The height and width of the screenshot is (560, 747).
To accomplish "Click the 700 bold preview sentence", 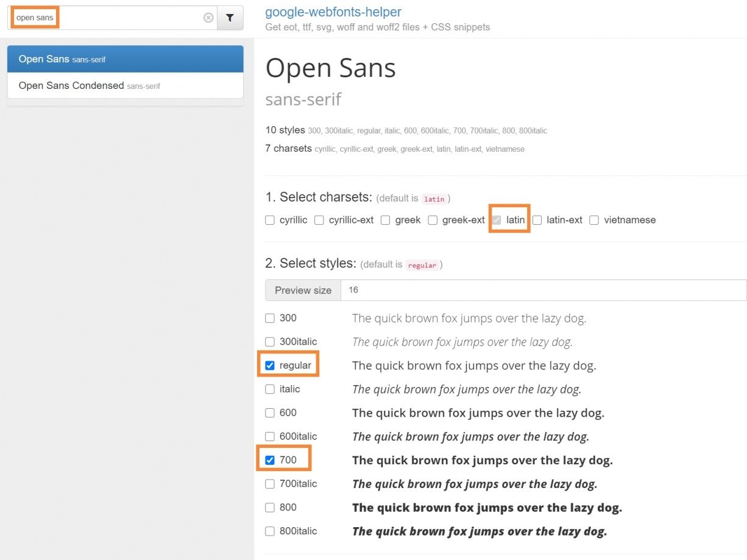I will click(482, 460).
